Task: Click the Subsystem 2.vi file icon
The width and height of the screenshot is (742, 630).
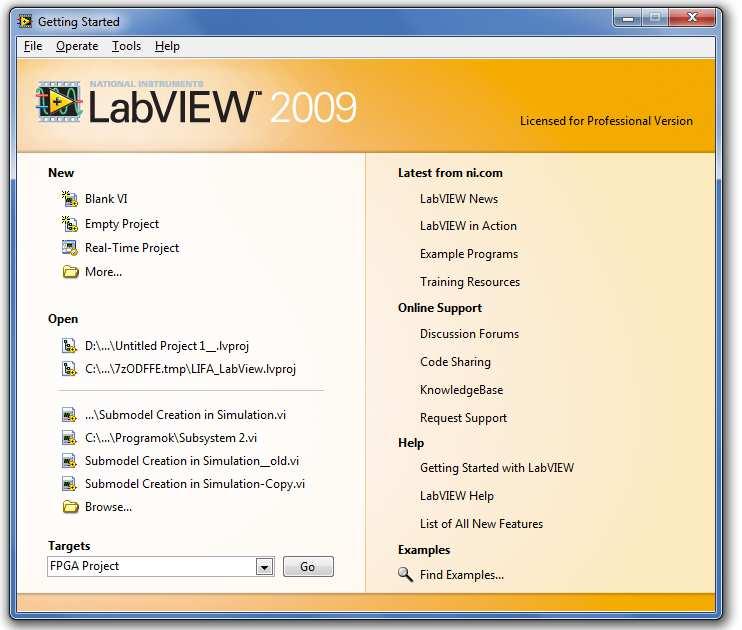Action: [69, 438]
